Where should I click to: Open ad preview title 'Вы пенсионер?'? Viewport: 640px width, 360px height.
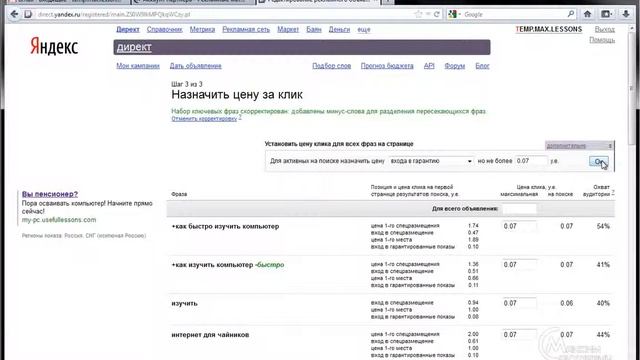click(50, 194)
